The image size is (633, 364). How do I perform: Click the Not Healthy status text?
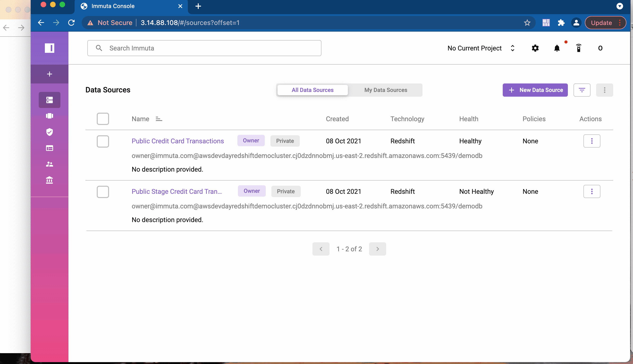click(476, 192)
